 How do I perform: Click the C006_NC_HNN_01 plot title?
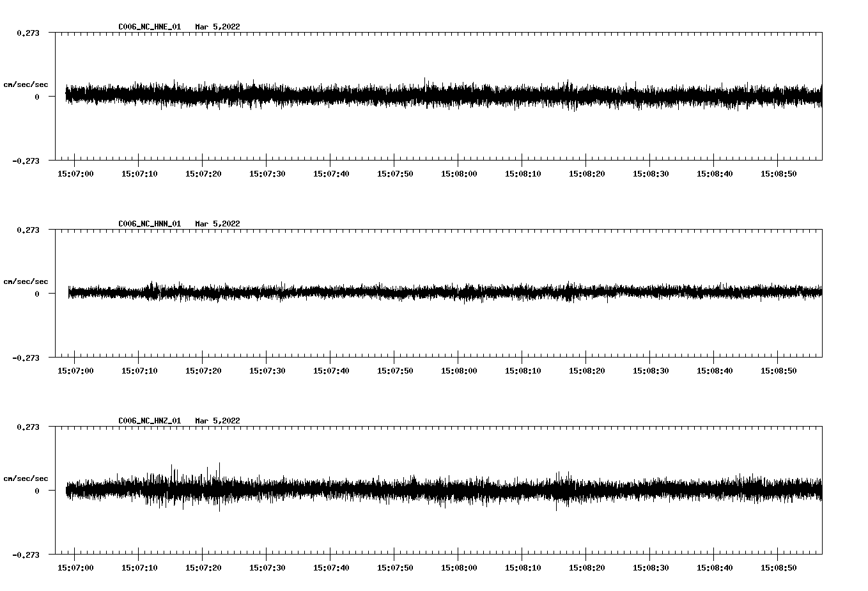pos(150,224)
